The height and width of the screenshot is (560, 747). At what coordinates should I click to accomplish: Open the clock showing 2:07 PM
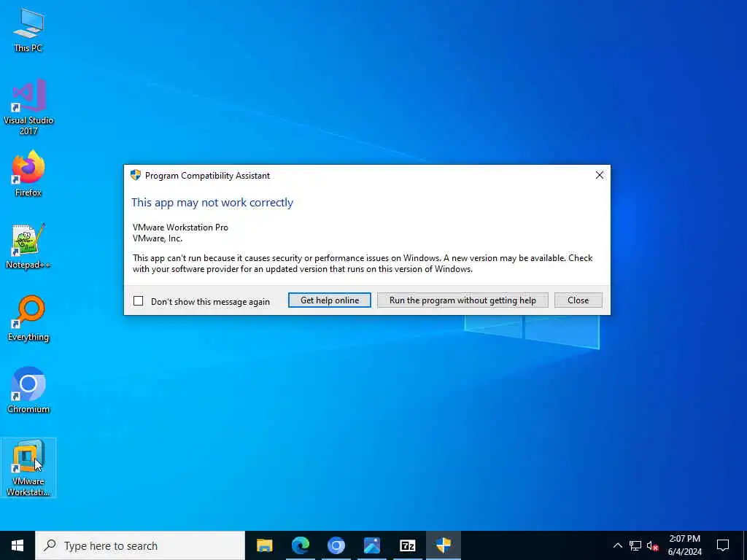pos(684,545)
